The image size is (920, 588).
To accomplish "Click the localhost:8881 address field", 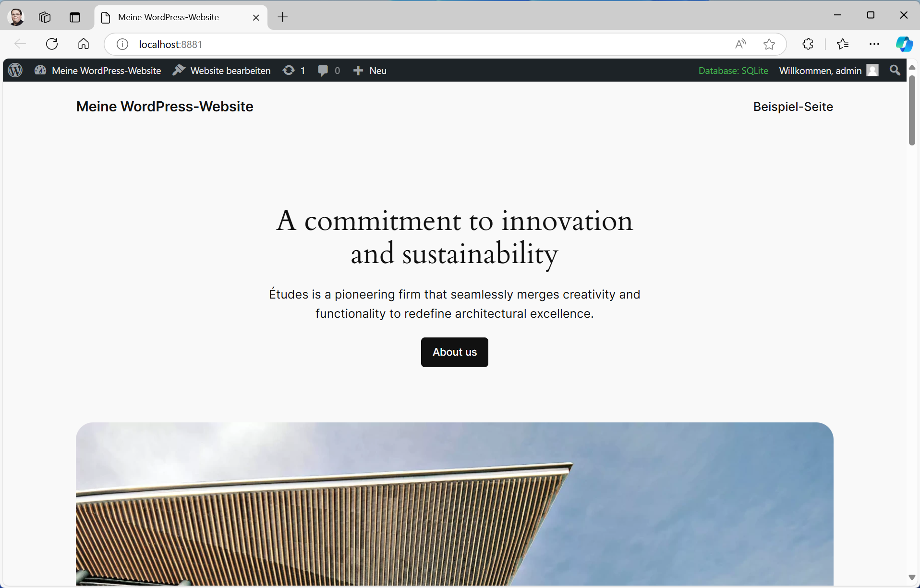I will (384, 44).
